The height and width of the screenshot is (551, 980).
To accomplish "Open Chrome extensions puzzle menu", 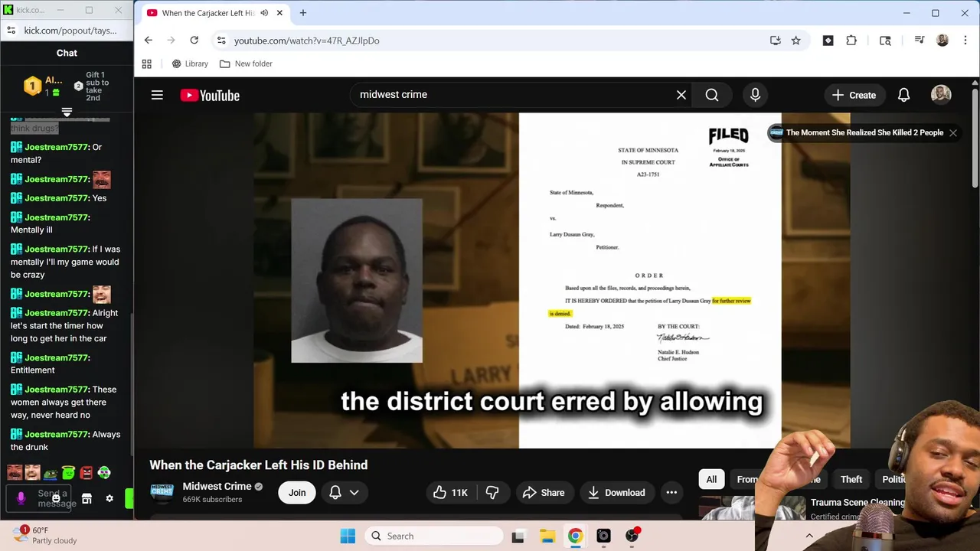I will tap(851, 41).
